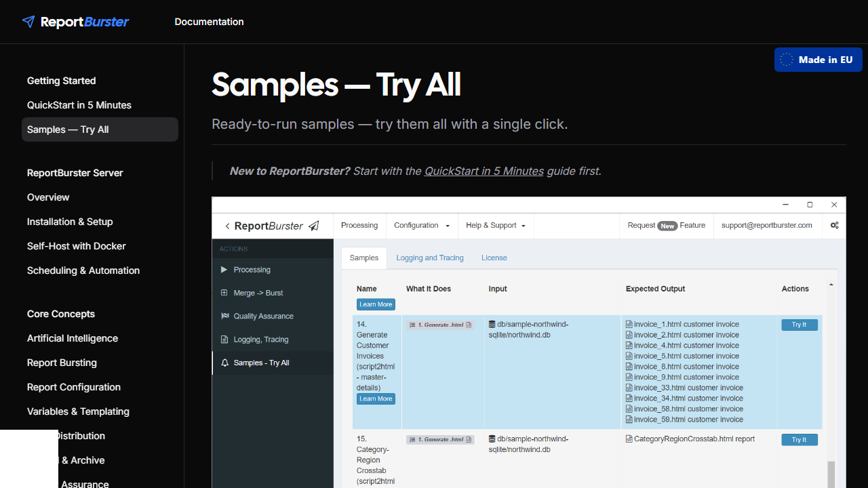Open settings via the gears icon in the app

[x=835, y=226]
